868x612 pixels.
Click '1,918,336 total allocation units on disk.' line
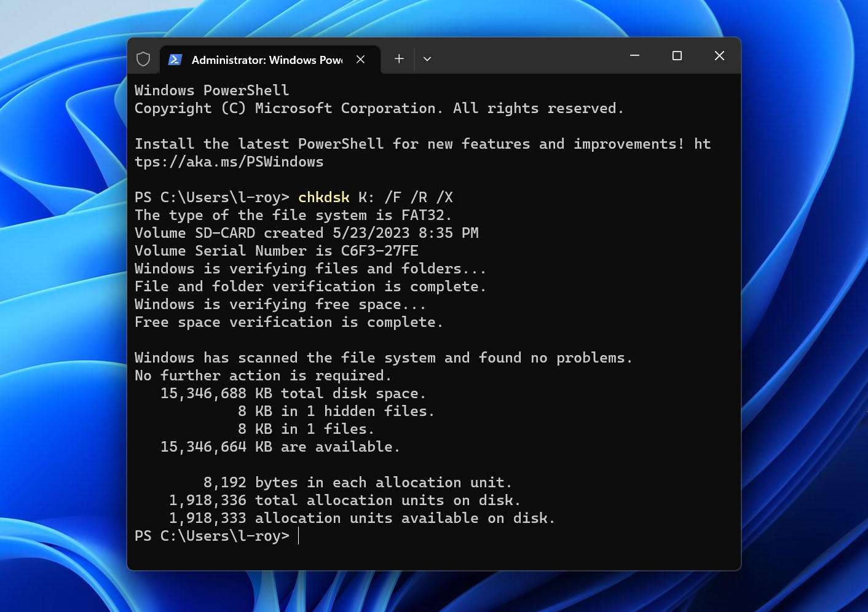(345, 500)
